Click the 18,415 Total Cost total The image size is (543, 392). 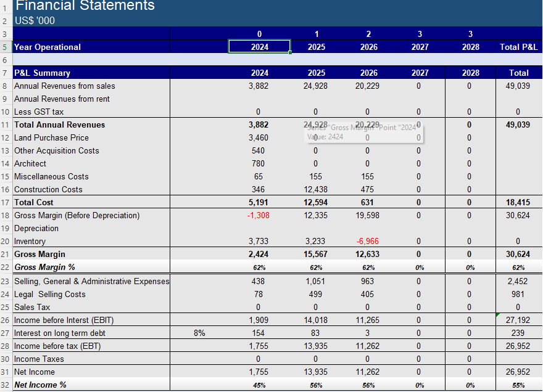click(x=518, y=202)
